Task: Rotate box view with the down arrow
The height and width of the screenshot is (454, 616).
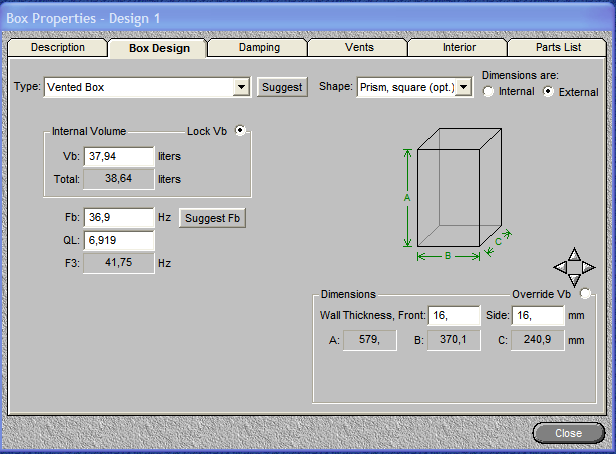Action: (x=574, y=280)
